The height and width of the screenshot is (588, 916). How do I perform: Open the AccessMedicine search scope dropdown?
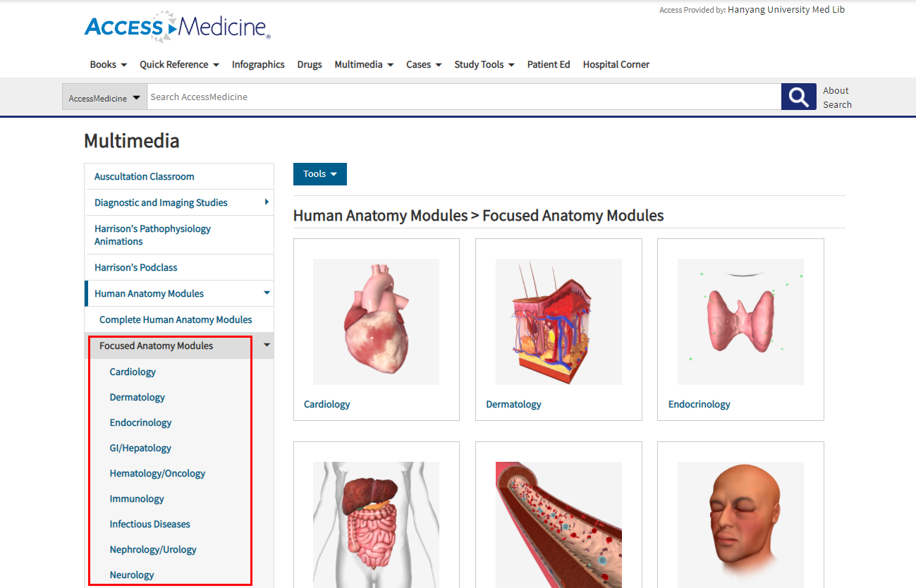pyautogui.click(x=104, y=97)
